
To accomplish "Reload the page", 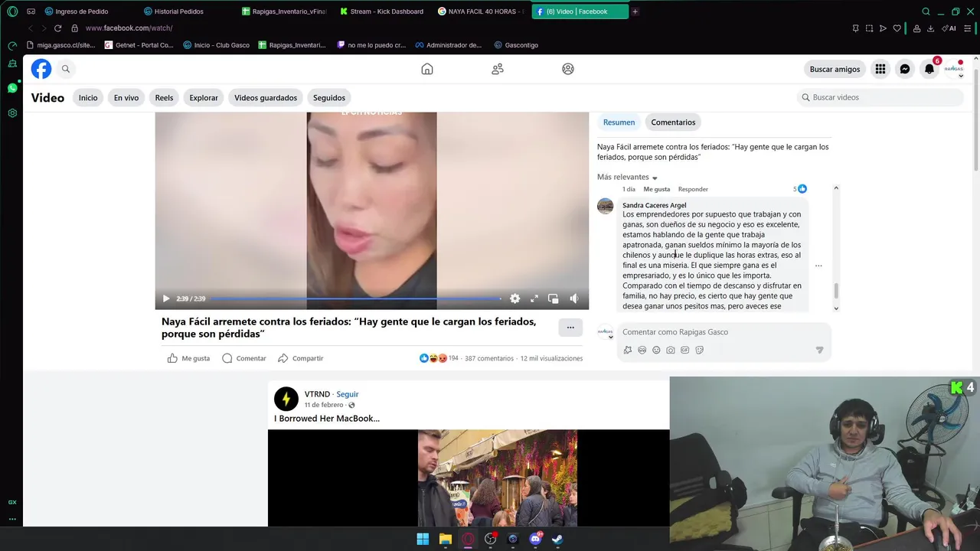I will [x=57, y=28].
